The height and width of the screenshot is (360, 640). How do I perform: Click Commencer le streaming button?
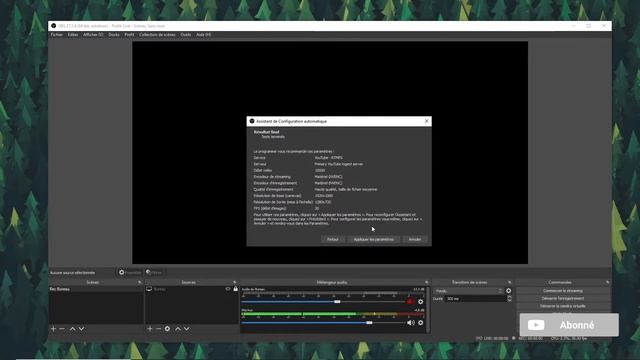tap(563, 291)
